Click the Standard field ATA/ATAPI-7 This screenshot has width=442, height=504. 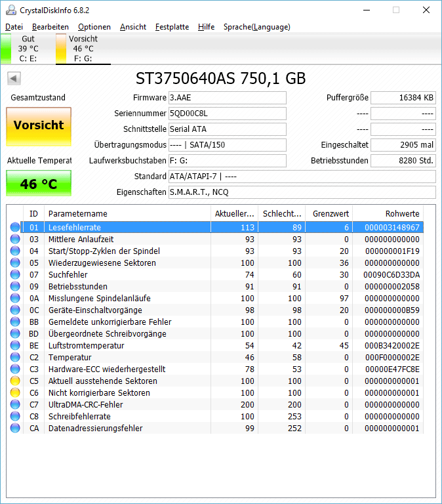click(302, 177)
